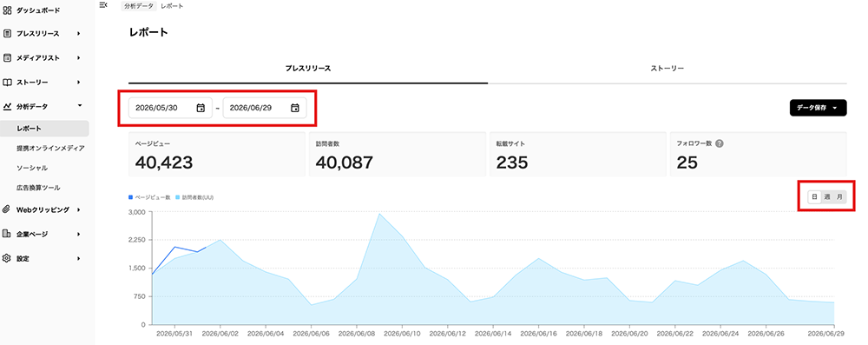868x345 pixels.
Task: Expand the ストーリー sidebar submenu arrow
Action: [79, 82]
